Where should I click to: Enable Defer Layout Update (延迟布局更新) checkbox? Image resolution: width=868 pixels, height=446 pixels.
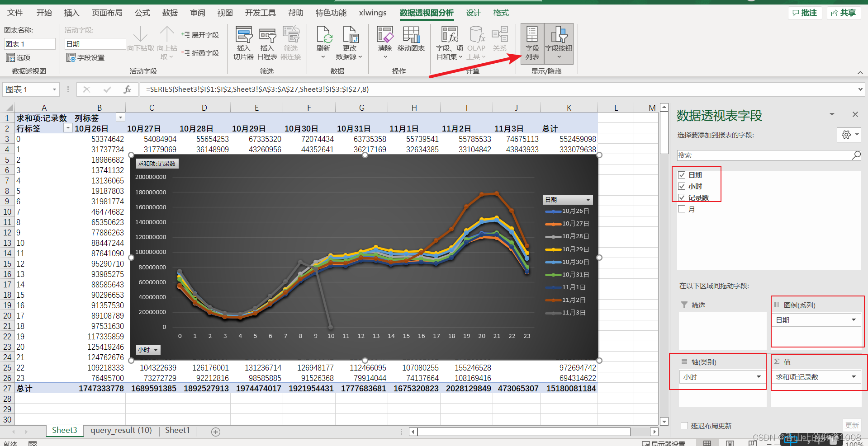tap(684, 426)
